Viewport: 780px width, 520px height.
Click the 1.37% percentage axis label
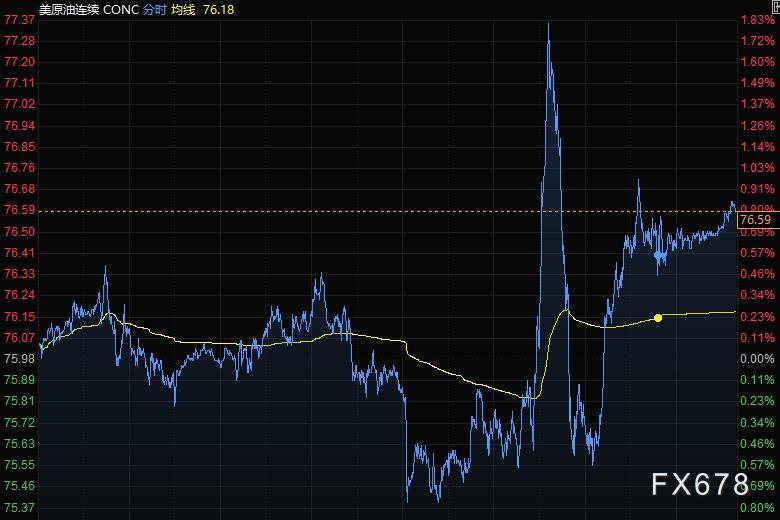[x=757, y=104]
